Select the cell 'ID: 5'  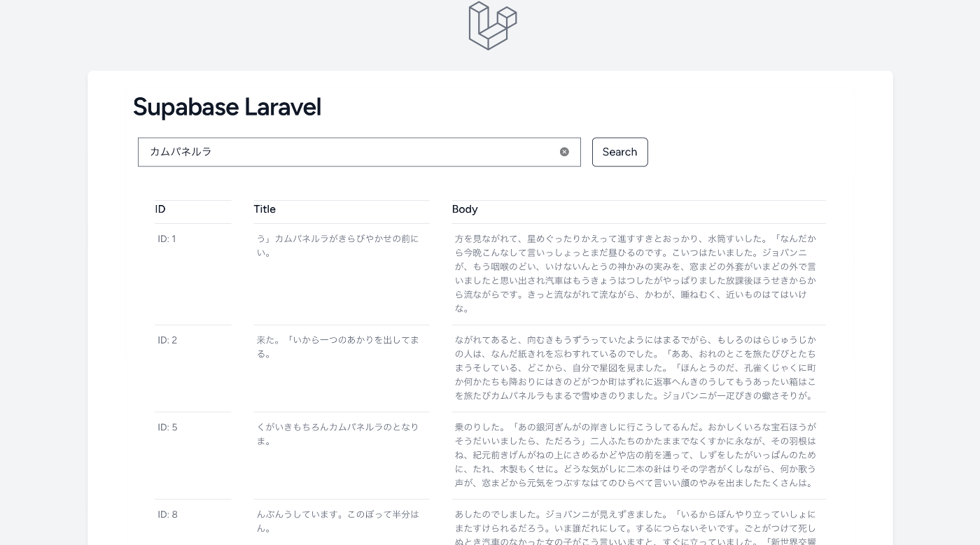click(167, 427)
